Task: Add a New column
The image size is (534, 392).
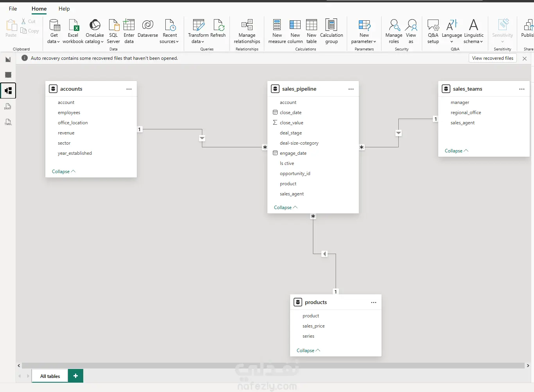Action: (295, 31)
